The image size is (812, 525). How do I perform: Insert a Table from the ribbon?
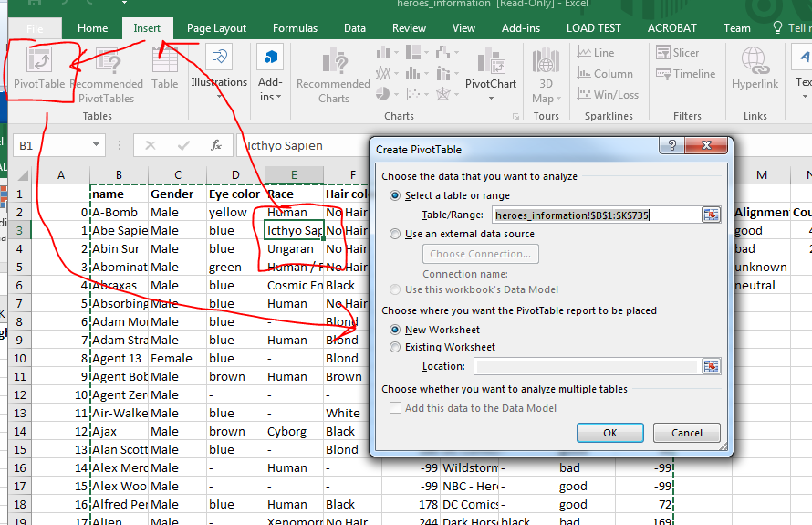(165, 68)
